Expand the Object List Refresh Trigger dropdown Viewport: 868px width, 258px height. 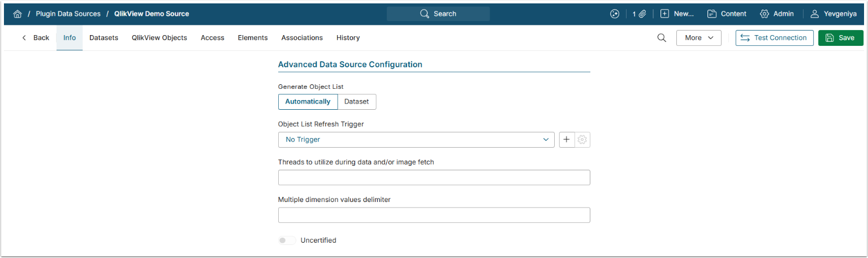(x=416, y=140)
